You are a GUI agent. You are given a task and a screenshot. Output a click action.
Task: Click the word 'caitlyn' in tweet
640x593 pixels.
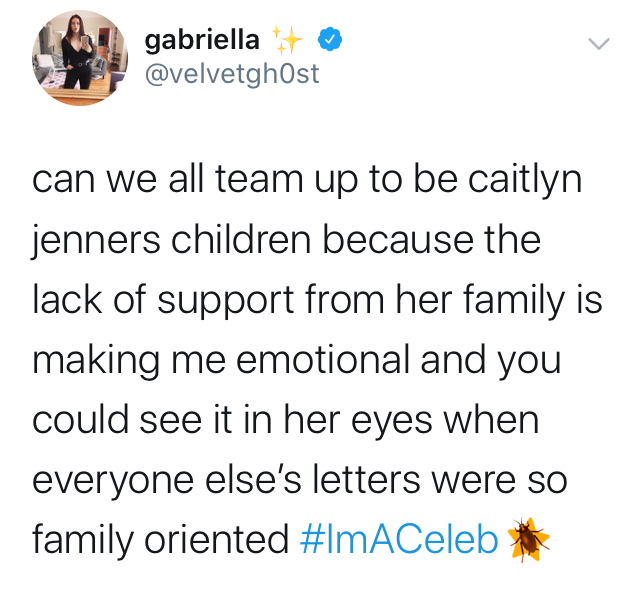(525, 180)
